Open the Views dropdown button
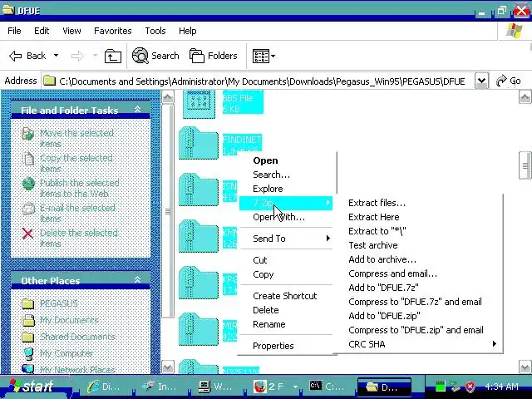 [264, 56]
